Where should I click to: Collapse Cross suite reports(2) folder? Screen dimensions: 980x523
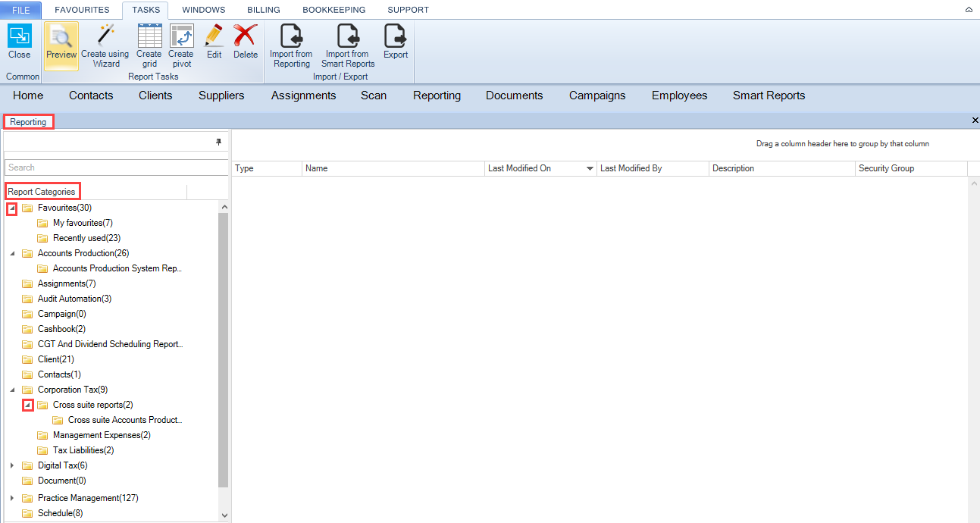(27, 405)
